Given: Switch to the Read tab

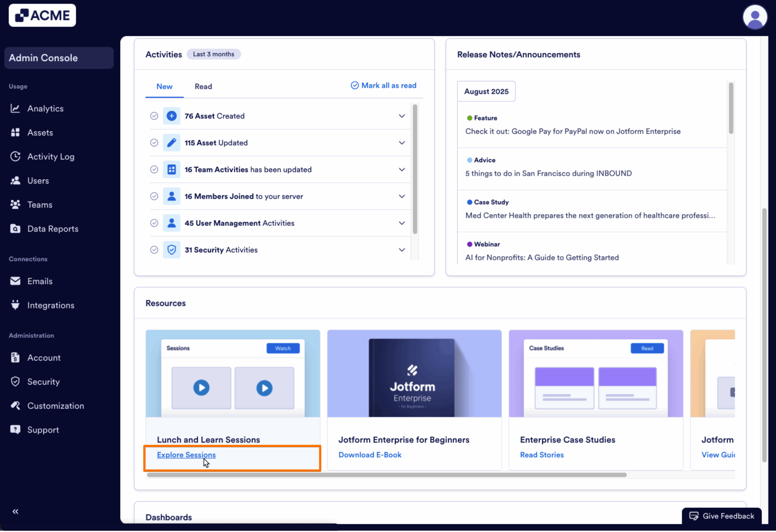Looking at the screenshot, I should [203, 86].
